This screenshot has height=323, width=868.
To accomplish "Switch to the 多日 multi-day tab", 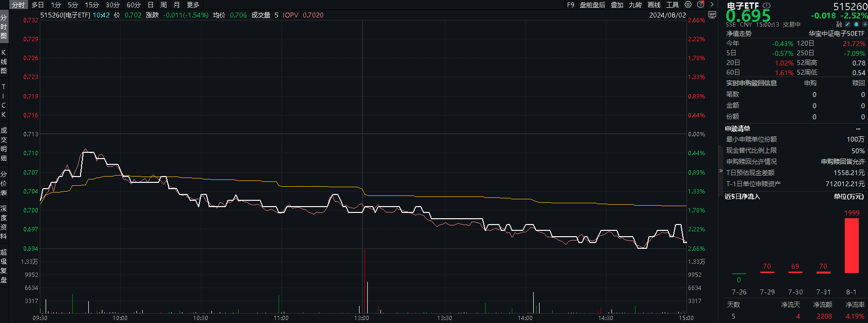I will click(38, 5).
